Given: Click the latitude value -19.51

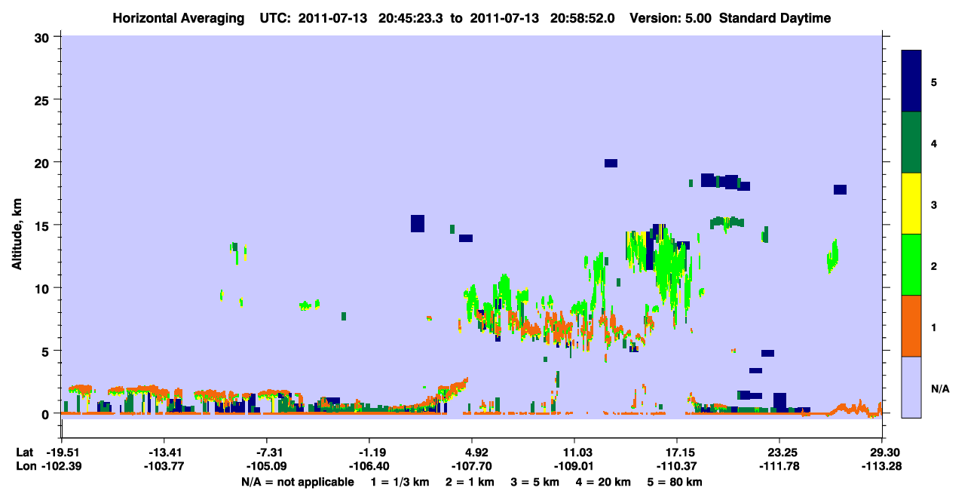Looking at the screenshot, I should pos(61,452).
